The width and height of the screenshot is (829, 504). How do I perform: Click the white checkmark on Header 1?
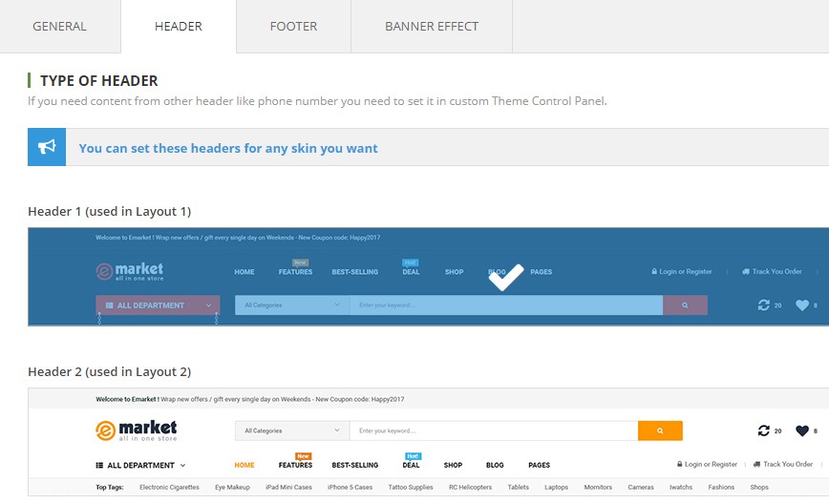[506, 278]
